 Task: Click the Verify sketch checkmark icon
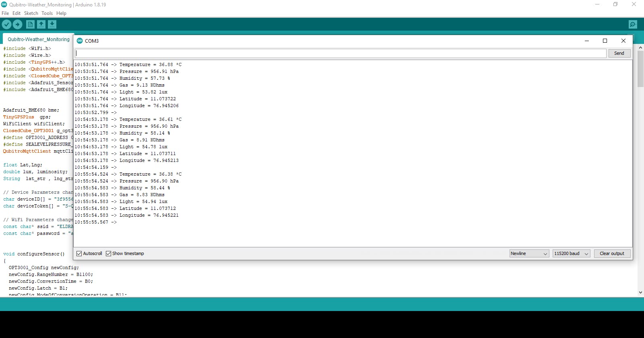[x=6, y=25]
